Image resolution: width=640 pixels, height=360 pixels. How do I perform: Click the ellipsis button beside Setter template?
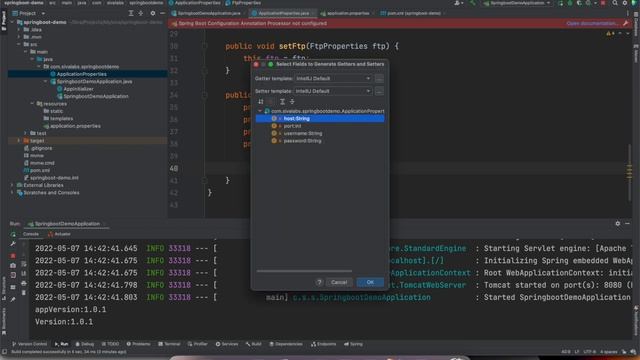click(x=379, y=91)
